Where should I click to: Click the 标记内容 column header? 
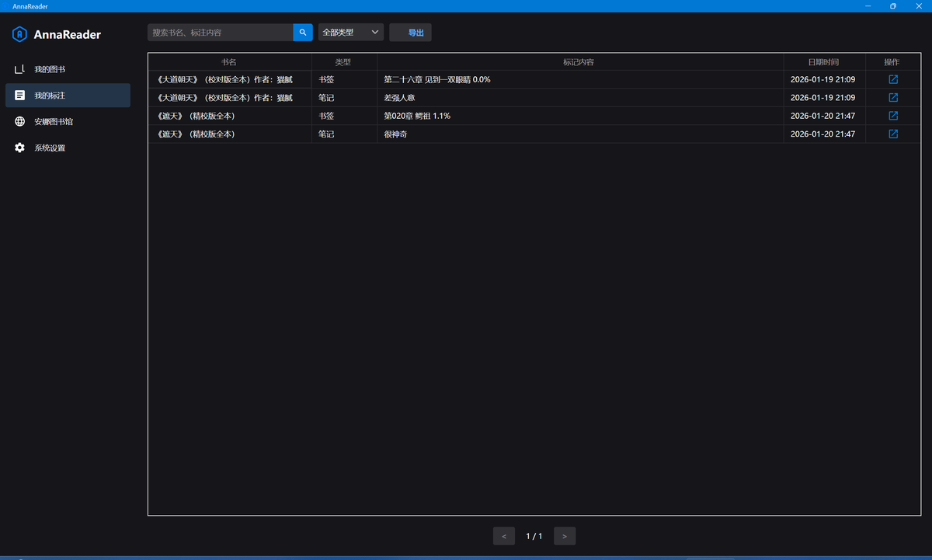pyautogui.click(x=579, y=62)
